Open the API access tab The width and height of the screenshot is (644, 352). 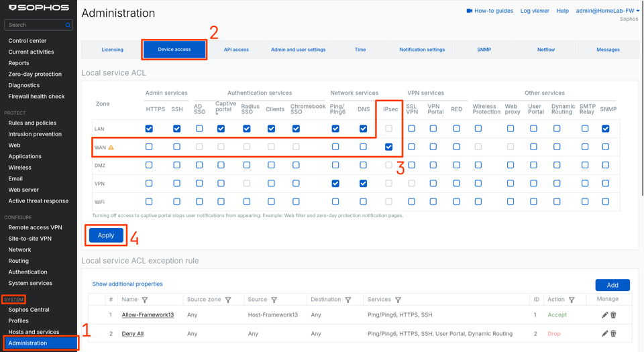(236, 50)
